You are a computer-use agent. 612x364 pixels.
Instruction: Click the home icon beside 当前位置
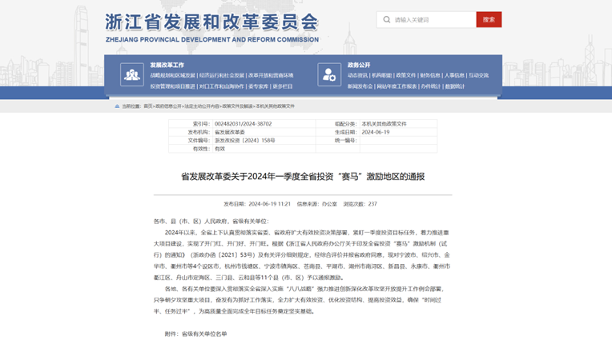[118, 105]
